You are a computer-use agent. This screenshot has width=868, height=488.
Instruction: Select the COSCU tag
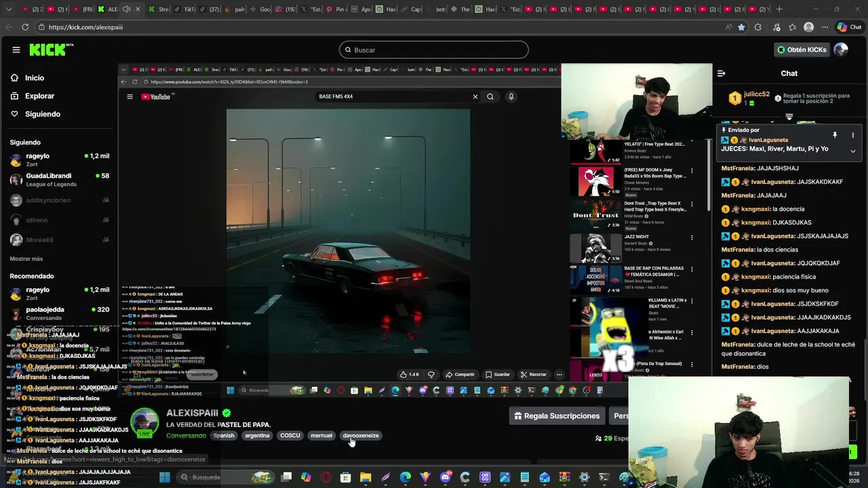[x=290, y=436]
